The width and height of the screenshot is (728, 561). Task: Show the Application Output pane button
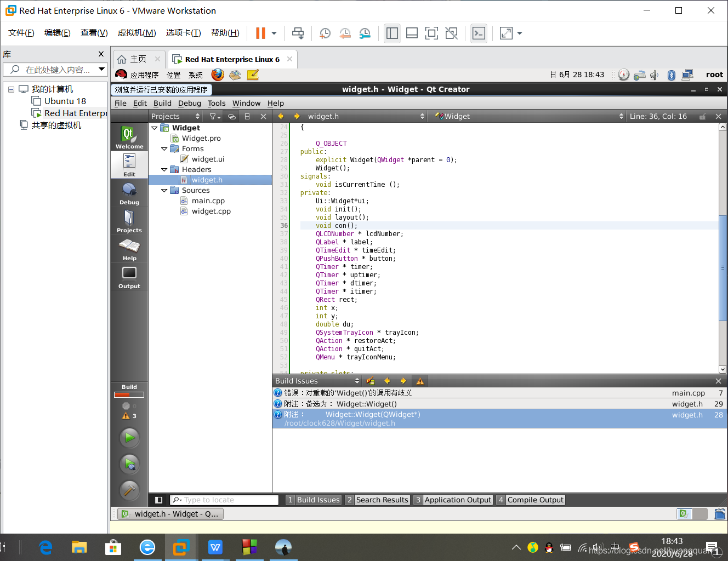pos(453,500)
